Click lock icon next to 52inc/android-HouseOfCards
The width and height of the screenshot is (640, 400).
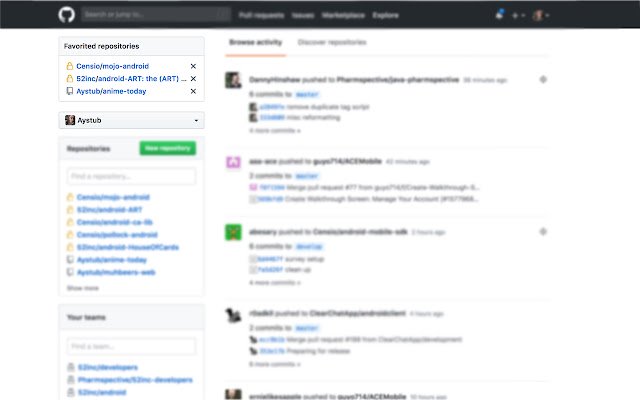(x=70, y=247)
